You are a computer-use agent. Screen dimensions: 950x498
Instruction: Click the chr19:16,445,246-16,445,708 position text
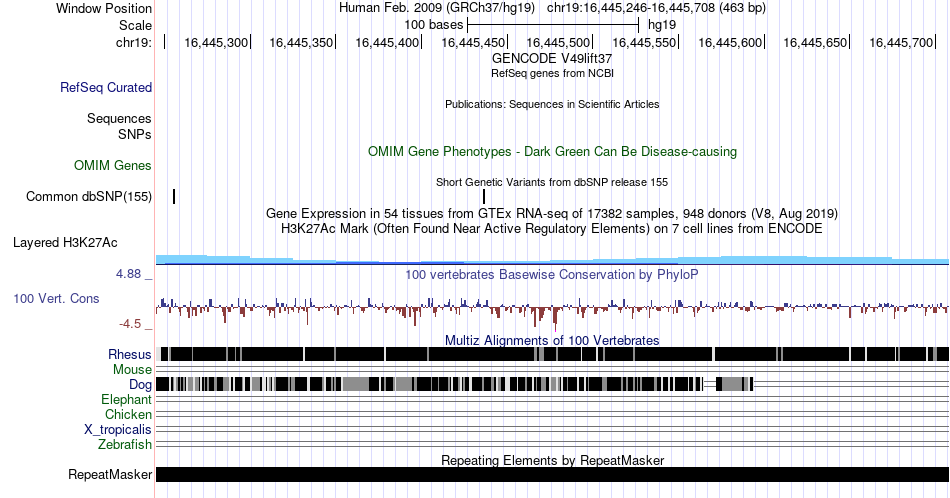click(x=656, y=8)
